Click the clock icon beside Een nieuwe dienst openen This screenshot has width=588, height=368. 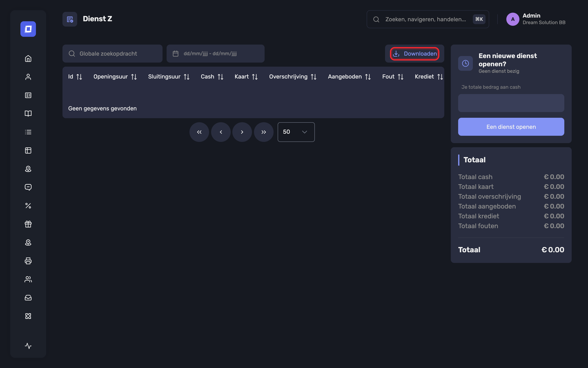click(x=465, y=64)
